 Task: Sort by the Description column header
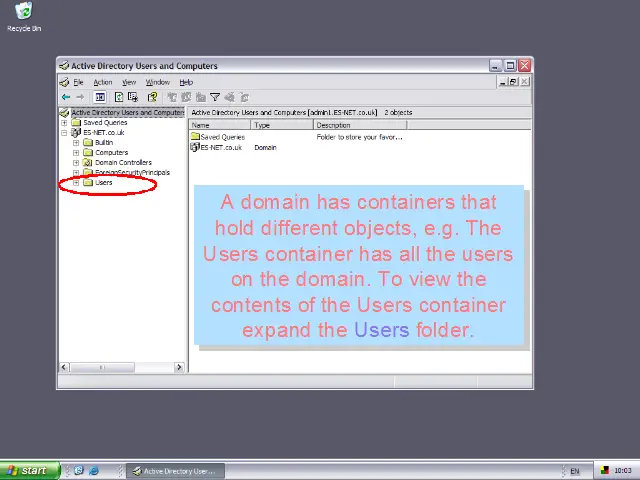point(360,125)
